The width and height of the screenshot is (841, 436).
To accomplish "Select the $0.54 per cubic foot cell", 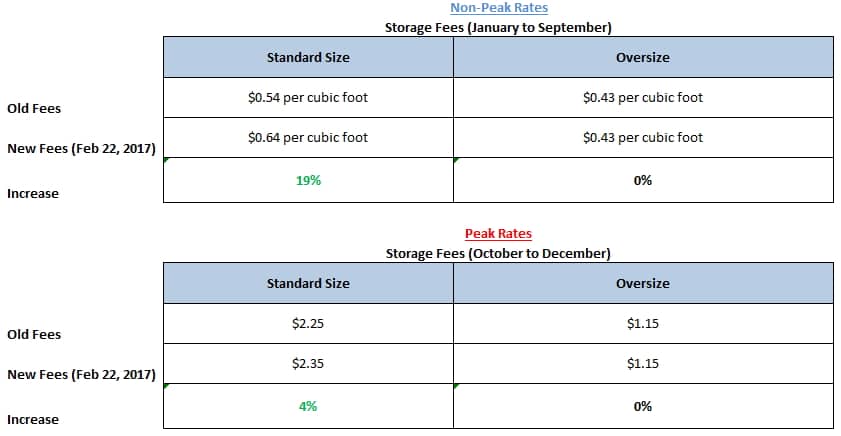I will pos(308,98).
